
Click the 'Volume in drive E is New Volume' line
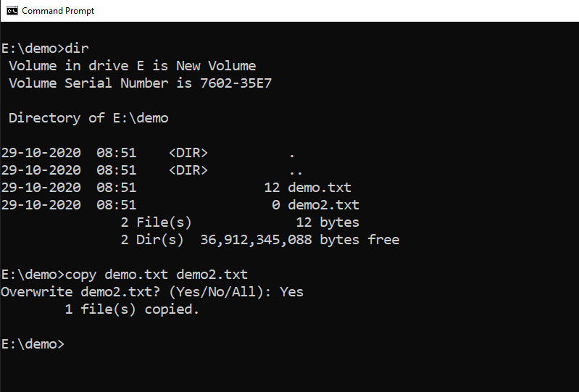[132, 66]
